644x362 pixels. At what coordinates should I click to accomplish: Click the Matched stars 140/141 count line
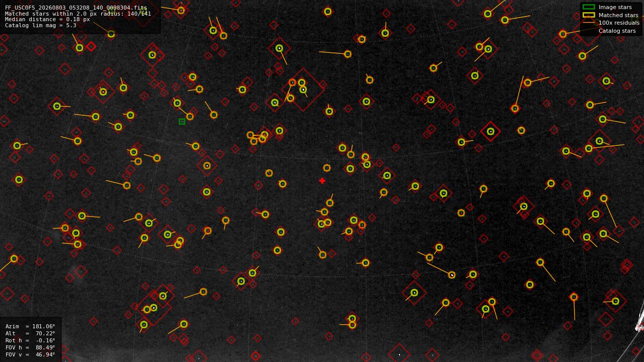pos(78,14)
